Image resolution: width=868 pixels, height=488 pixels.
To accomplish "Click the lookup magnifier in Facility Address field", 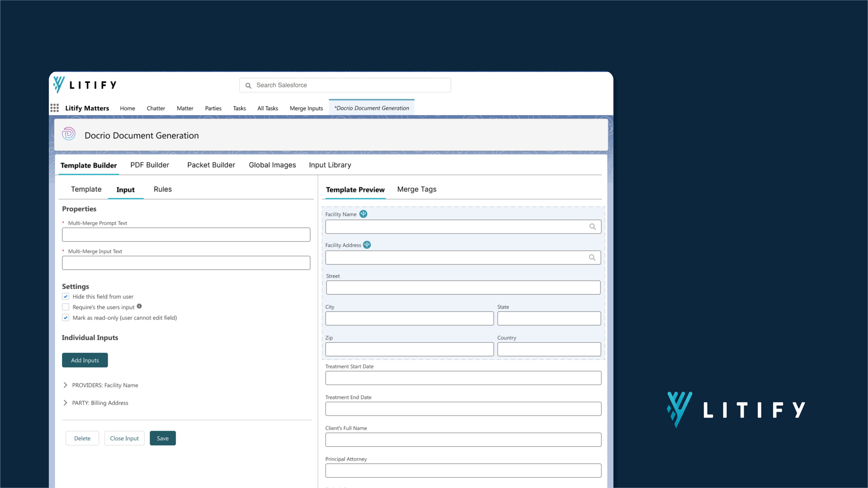I will (592, 258).
